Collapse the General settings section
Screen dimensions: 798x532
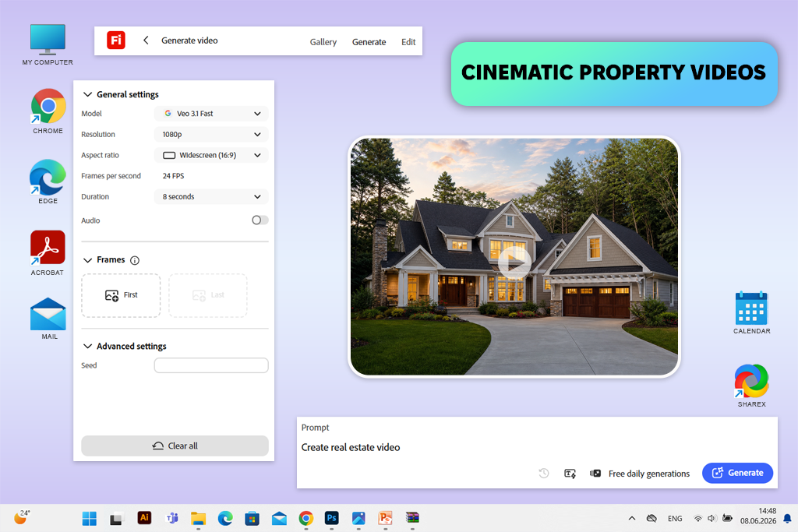pos(87,94)
